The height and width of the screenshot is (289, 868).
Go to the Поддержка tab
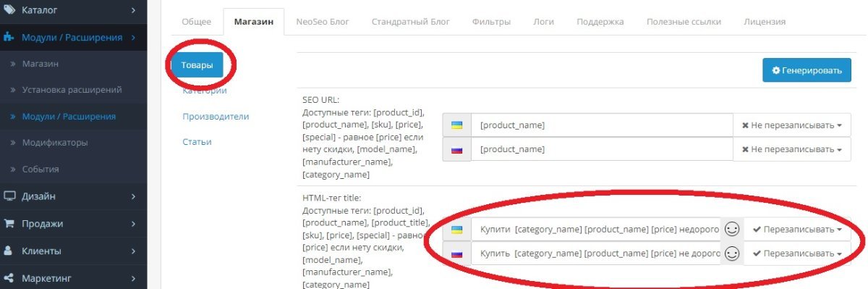point(600,22)
